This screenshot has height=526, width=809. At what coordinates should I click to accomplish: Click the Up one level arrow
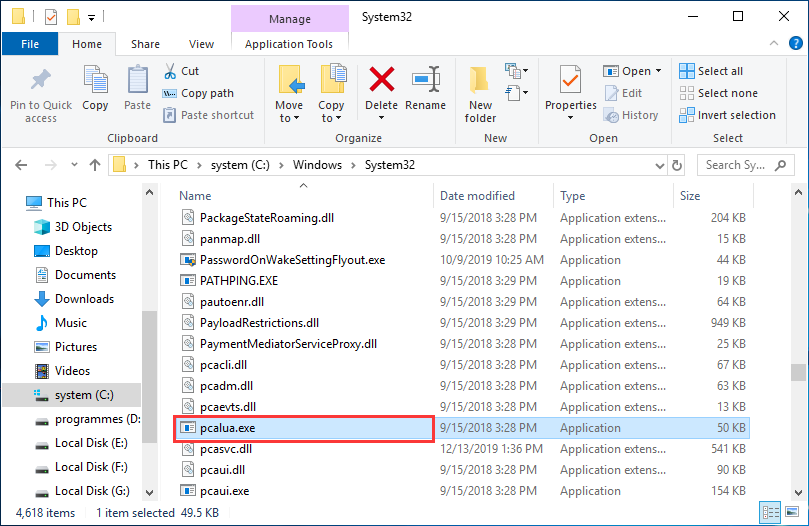[x=95, y=165]
